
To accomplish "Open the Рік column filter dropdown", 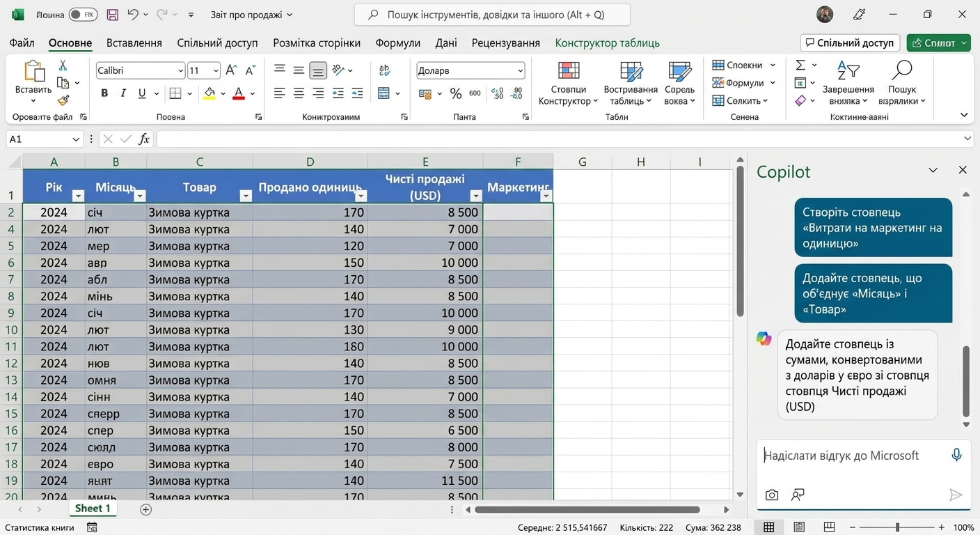I will pyautogui.click(x=78, y=196).
